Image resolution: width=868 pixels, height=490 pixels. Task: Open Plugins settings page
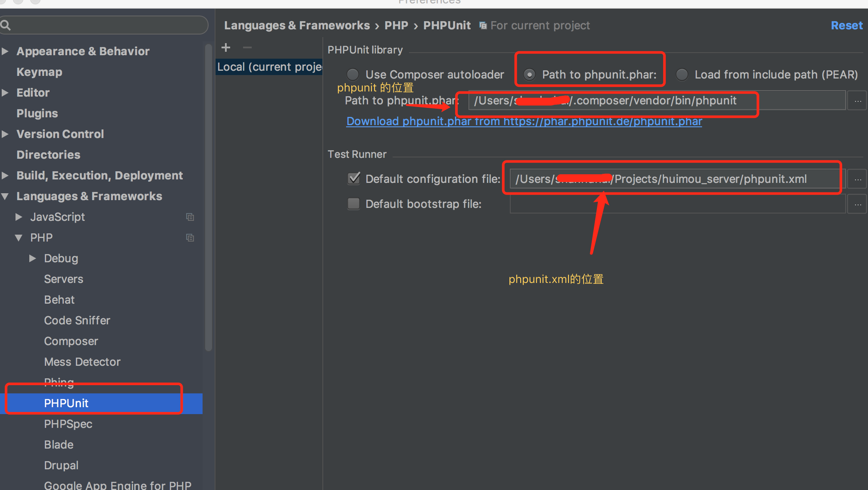[x=37, y=113]
